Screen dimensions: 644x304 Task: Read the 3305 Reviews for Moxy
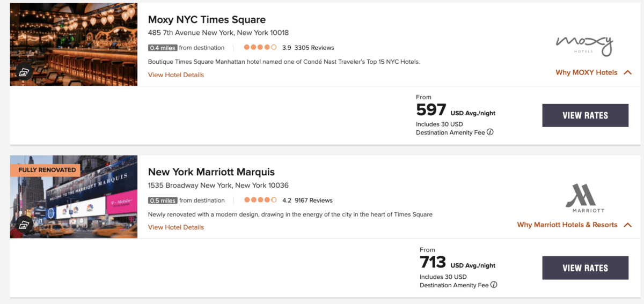point(314,48)
